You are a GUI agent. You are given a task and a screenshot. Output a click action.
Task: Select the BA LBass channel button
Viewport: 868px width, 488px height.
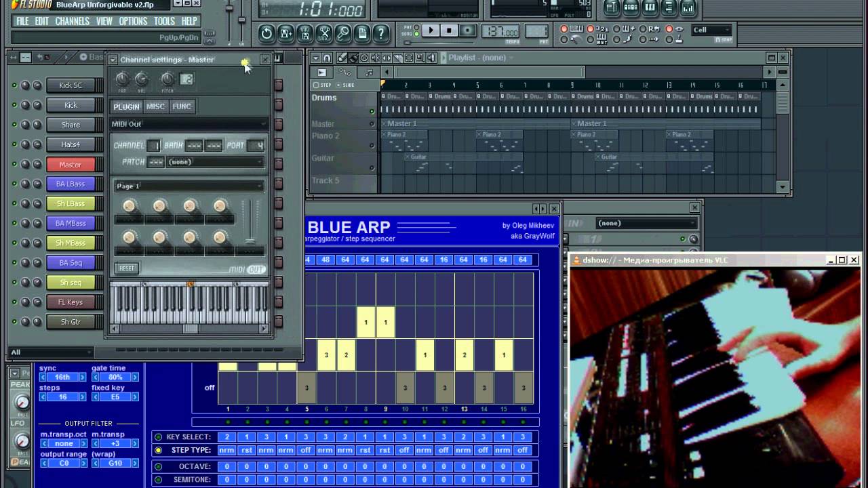[71, 184]
